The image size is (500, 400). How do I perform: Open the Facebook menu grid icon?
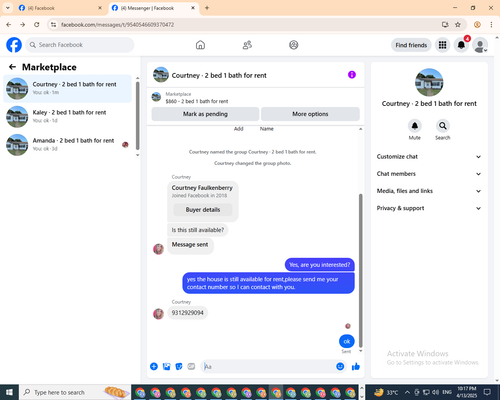(442, 45)
